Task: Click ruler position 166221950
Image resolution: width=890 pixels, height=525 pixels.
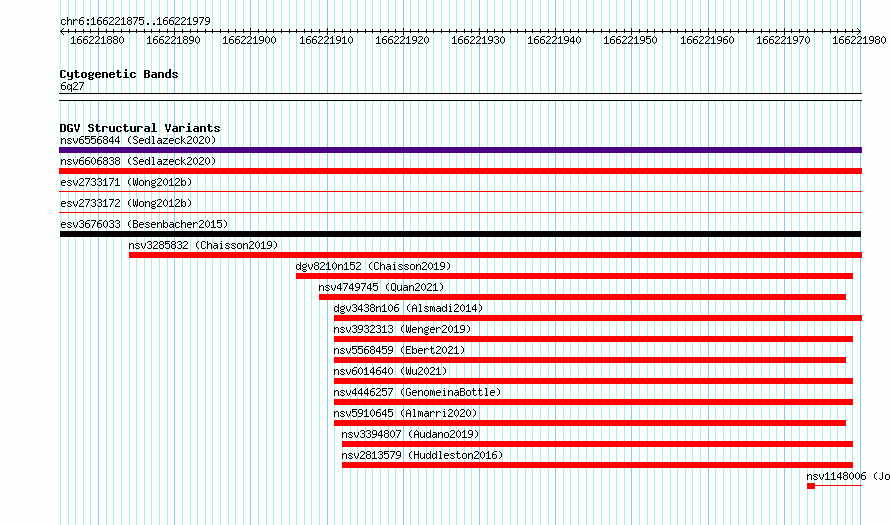Action: tap(631, 40)
